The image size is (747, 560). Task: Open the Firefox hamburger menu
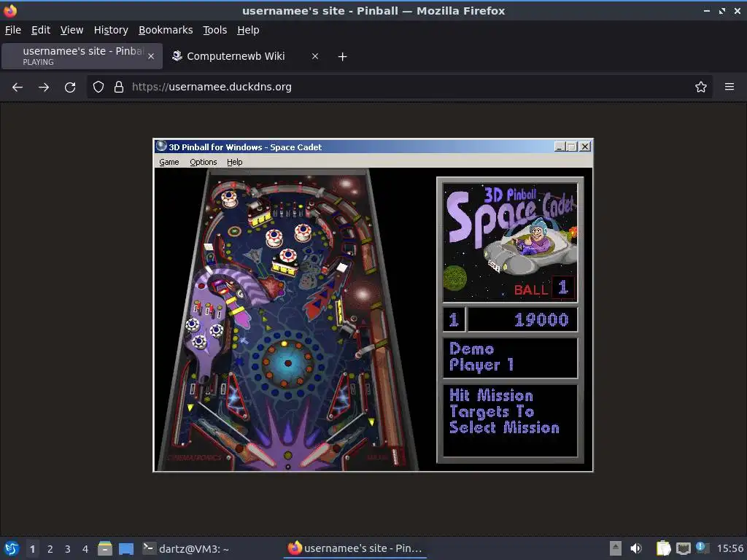point(729,87)
